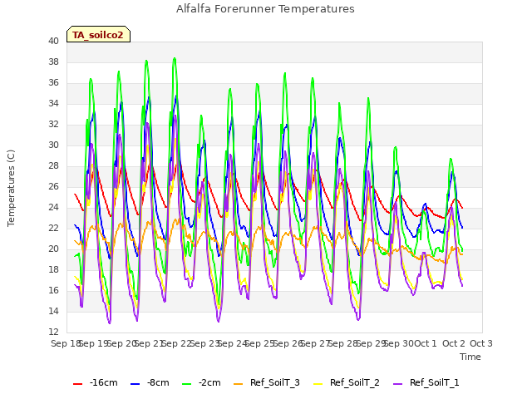
Task: Click the purple Ref_SoilT_1 legend marker
Action: (x=397, y=384)
